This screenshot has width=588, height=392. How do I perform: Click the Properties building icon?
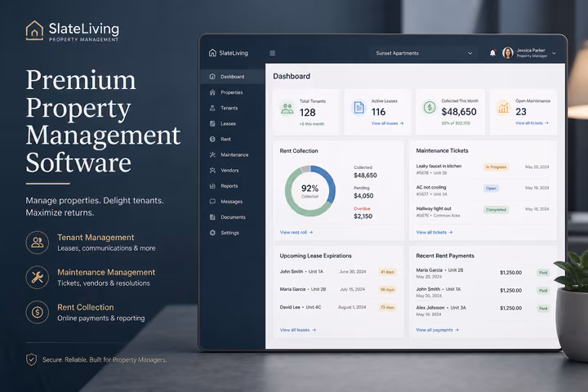[212, 92]
